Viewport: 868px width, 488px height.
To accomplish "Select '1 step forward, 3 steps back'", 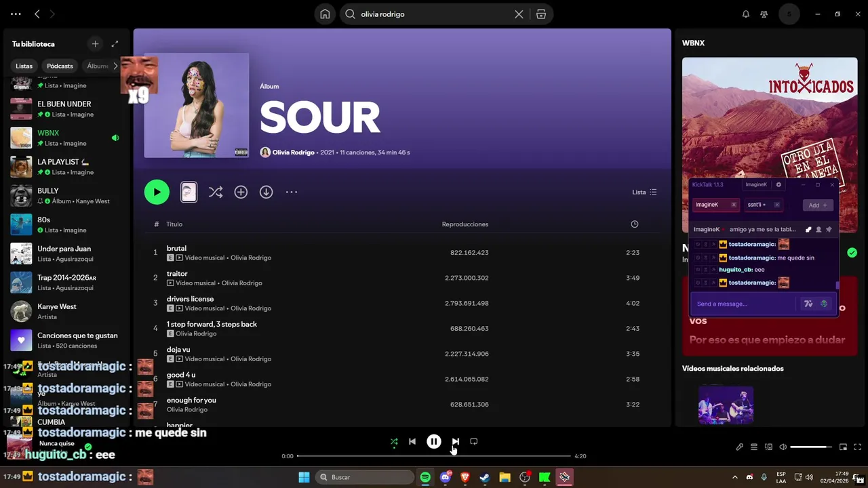I will 212,324.
